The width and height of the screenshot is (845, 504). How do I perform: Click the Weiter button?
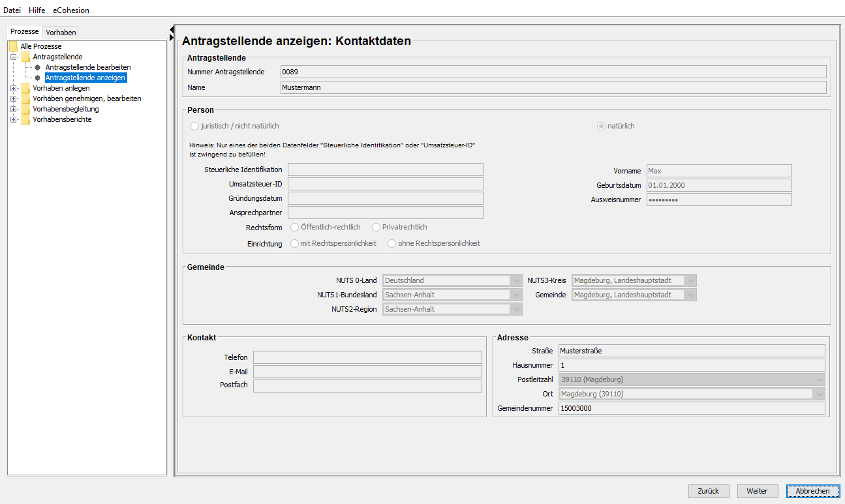point(757,491)
